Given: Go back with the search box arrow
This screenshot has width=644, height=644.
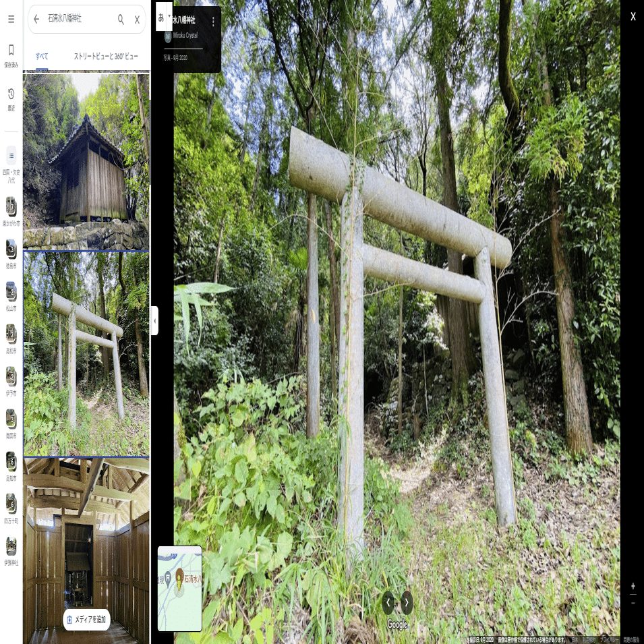Looking at the screenshot, I should (x=36, y=19).
